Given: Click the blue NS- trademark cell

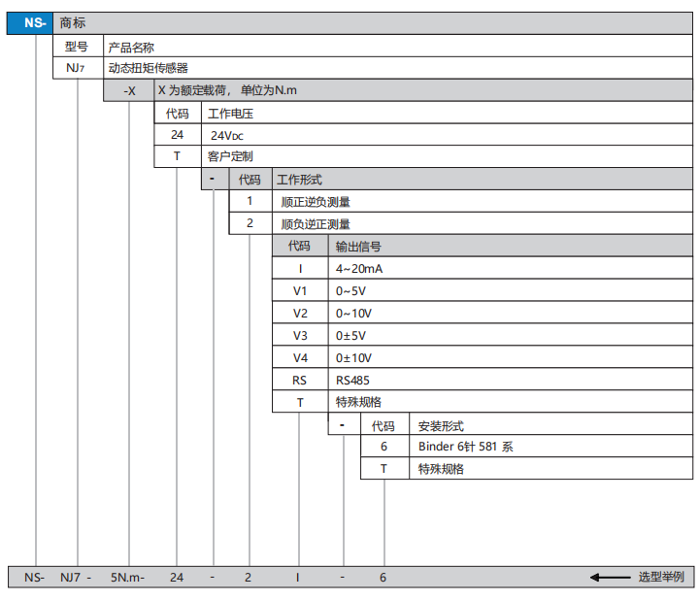Looking at the screenshot, I should coord(30,23).
